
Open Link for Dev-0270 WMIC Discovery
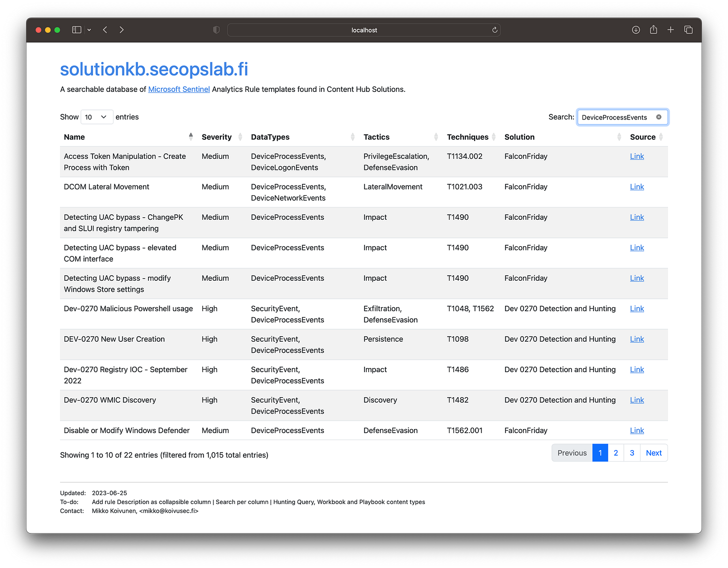coord(637,400)
